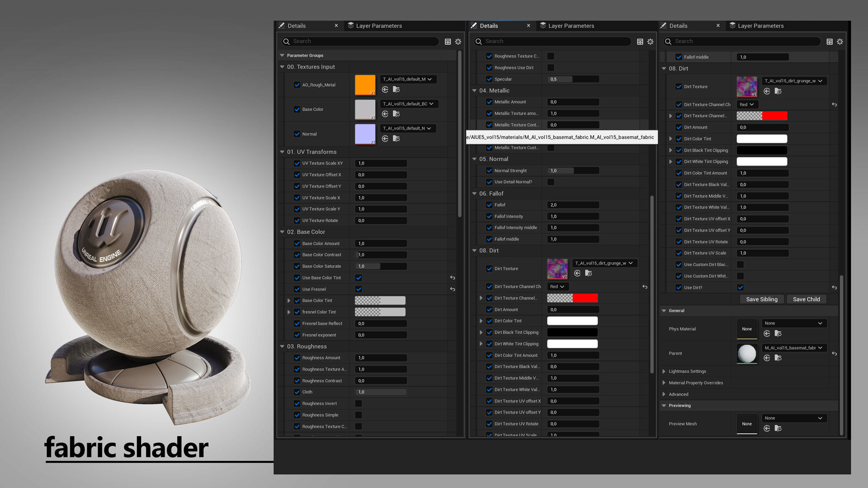868x488 pixels.
Task: Open the Dirt Color Tint white swatch in right panel
Action: pyautogui.click(x=762, y=139)
